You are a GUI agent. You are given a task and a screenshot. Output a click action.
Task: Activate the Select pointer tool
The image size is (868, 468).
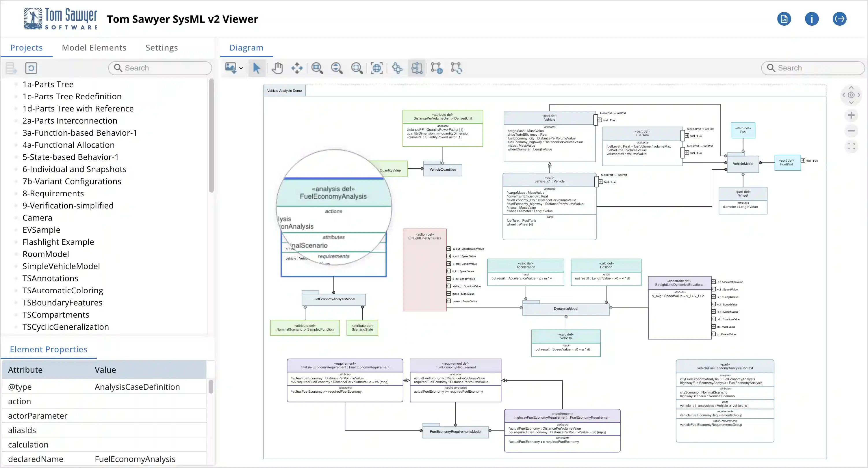click(257, 68)
